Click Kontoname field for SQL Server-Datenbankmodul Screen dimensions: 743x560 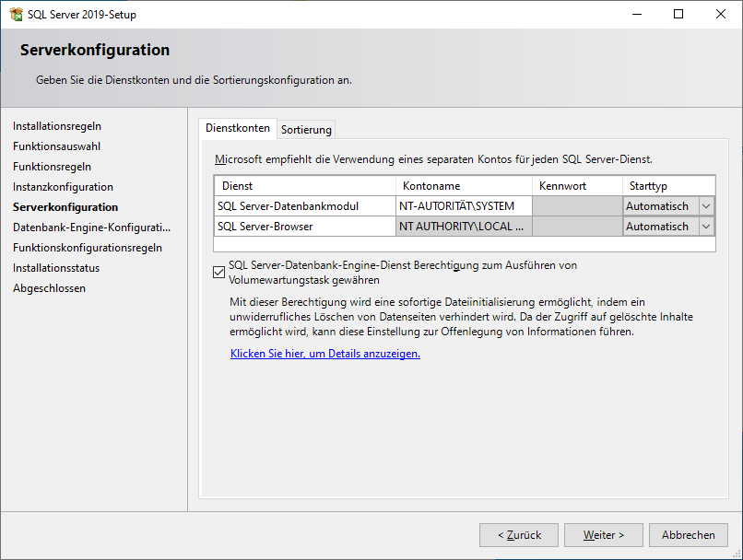pos(464,206)
